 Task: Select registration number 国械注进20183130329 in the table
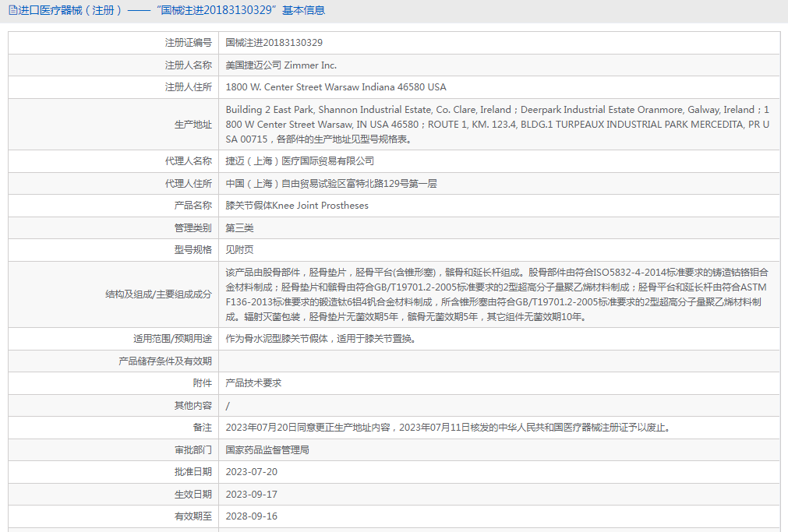274,43
